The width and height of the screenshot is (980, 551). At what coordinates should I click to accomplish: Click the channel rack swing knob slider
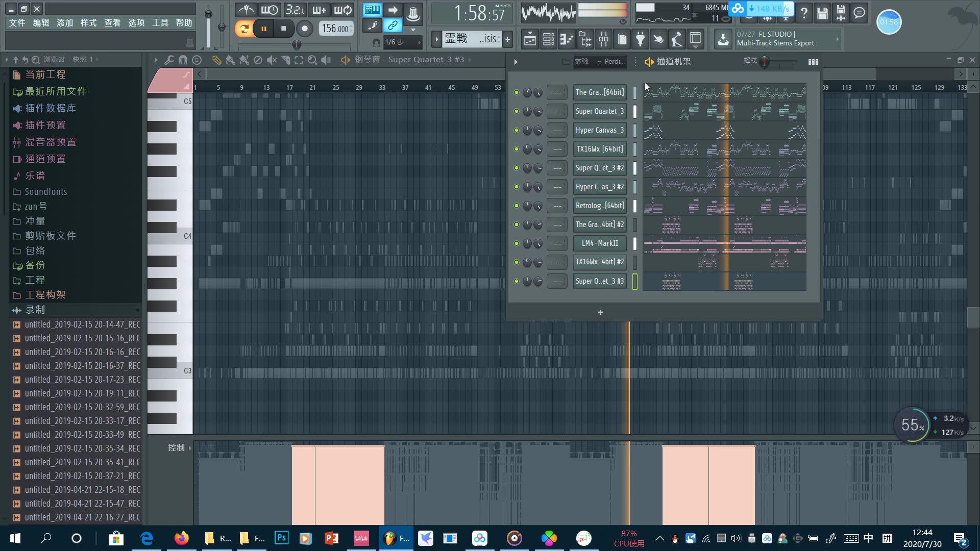tap(764, 62)
